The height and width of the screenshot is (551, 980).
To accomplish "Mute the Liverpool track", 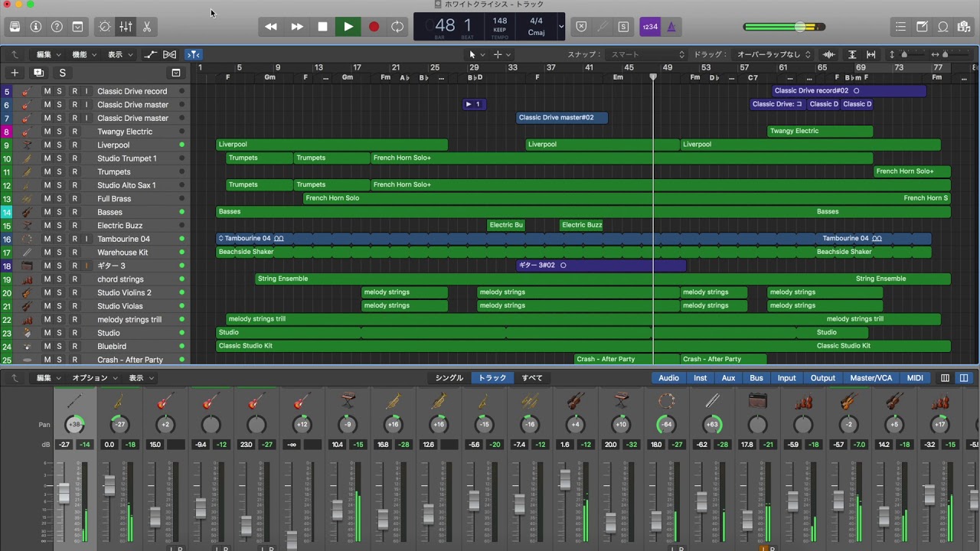I will [47, 145].
